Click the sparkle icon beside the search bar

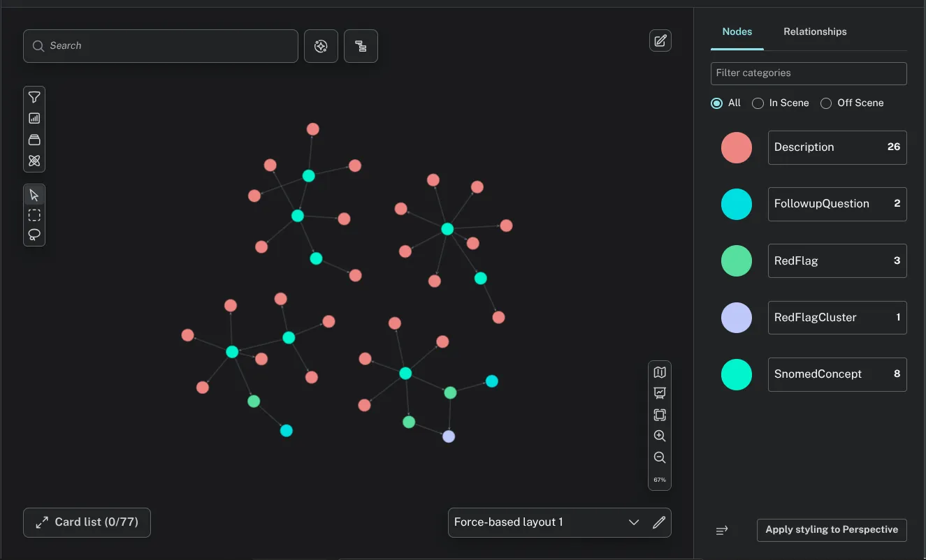(x=321, y=46)
